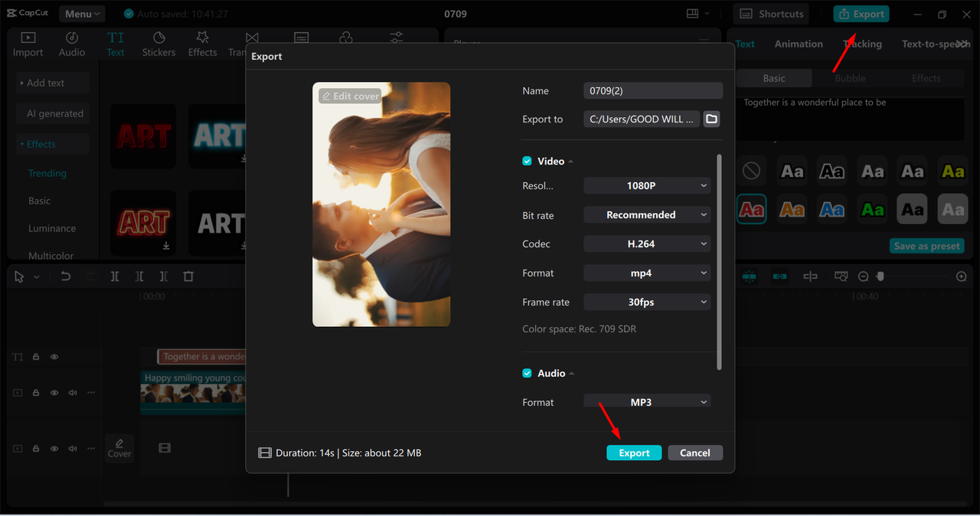Click Save as preset
Image resolution: width=980 pixels, height=516 pixels.
[927, 246]
